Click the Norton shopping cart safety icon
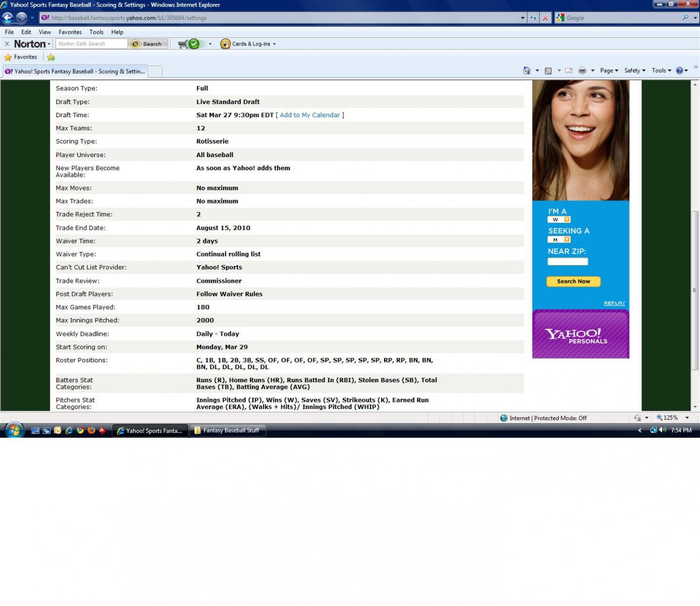 [x=189, y=44]
